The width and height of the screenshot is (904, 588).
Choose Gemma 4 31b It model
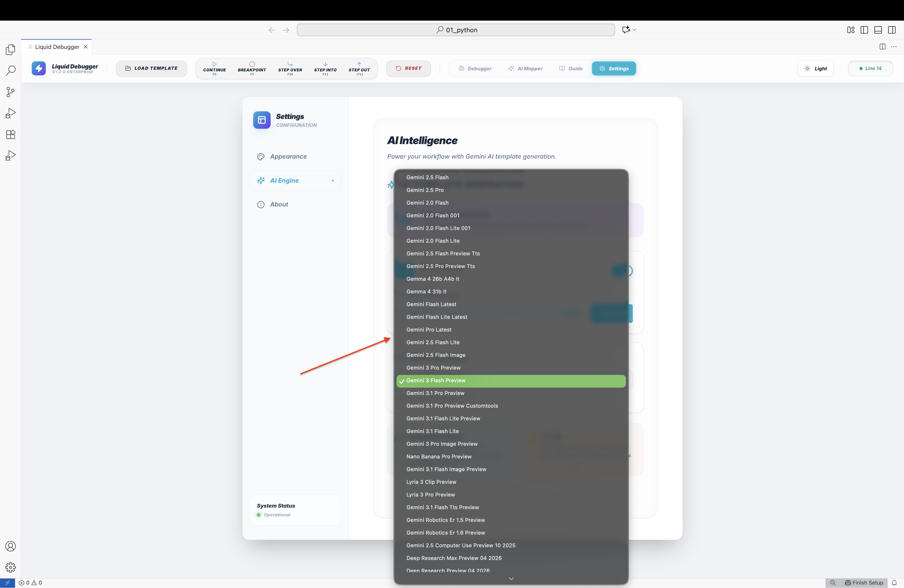pos(511,292)
